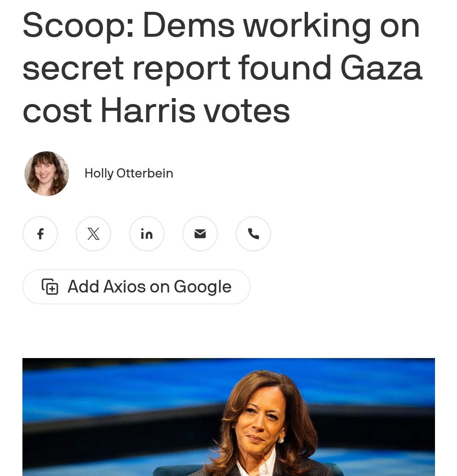This screenshot has height=476, width=457.
Task: Open the hero photo of the article
Action: coord(228,417)
